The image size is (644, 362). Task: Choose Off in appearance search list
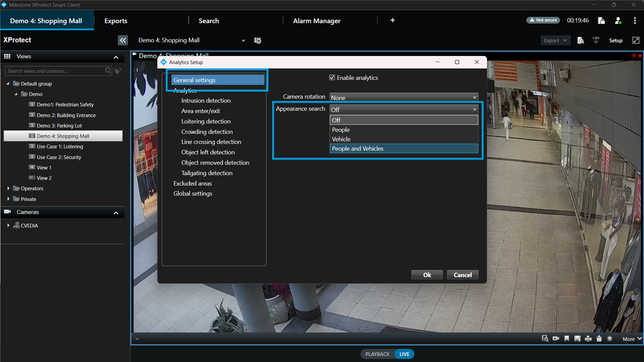coord(404,120)
